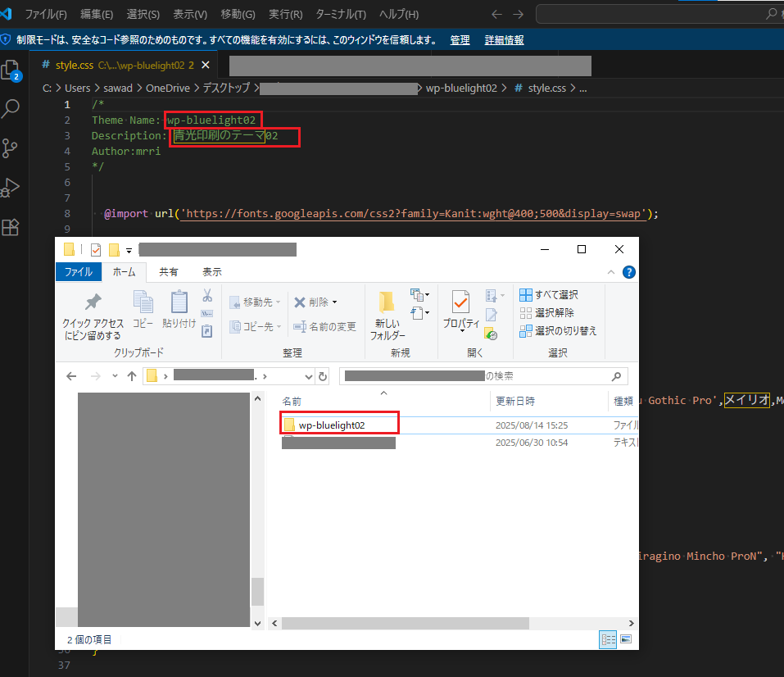
Task: Switch to the large icons view toggle
Action: 626,638
